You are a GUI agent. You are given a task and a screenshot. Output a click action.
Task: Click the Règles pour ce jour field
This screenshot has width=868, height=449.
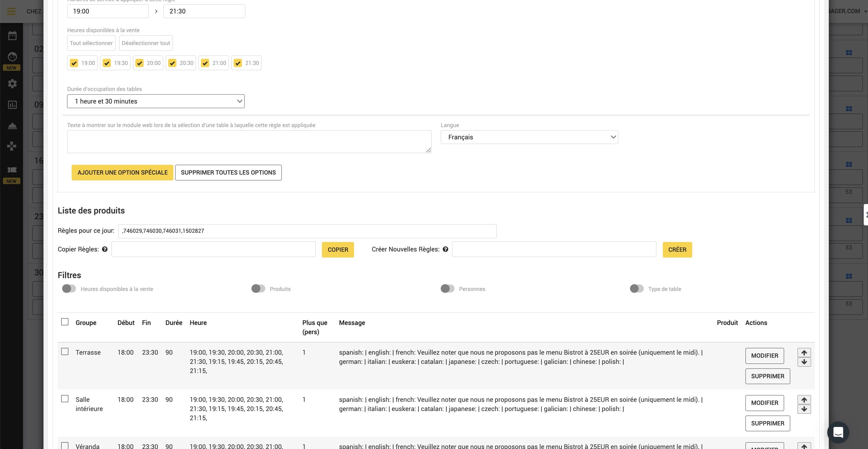coord(307,231)
